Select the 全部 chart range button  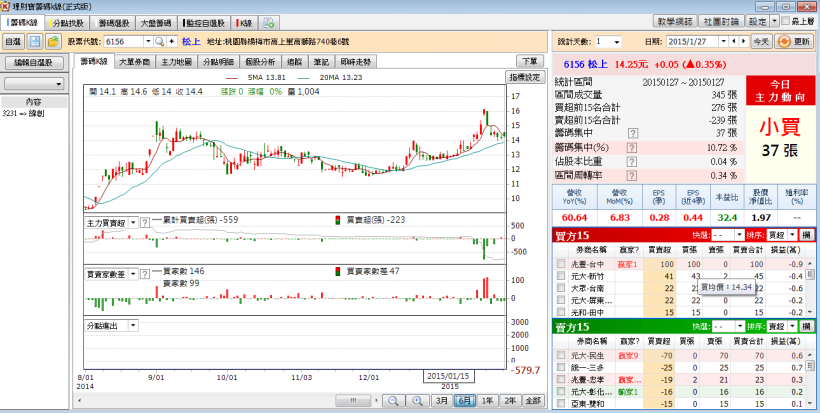pos(532,401)
